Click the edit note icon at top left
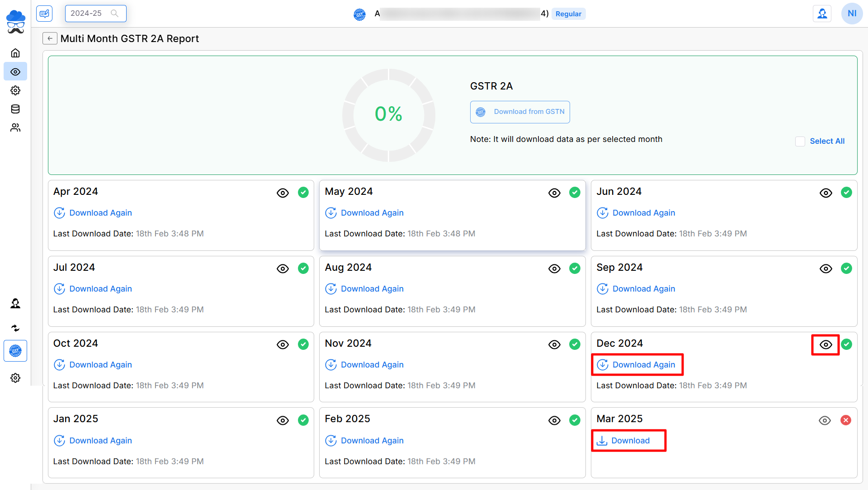 tap(44, 14)
